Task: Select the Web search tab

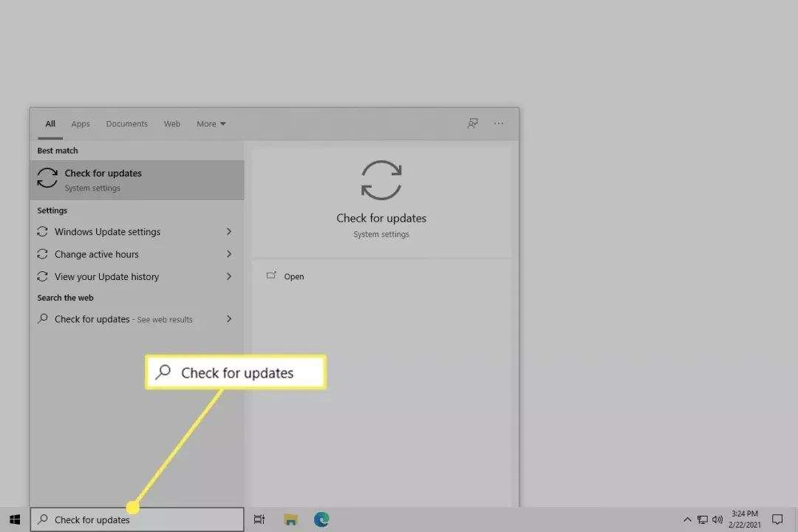Action: click(x=172, y=124)
